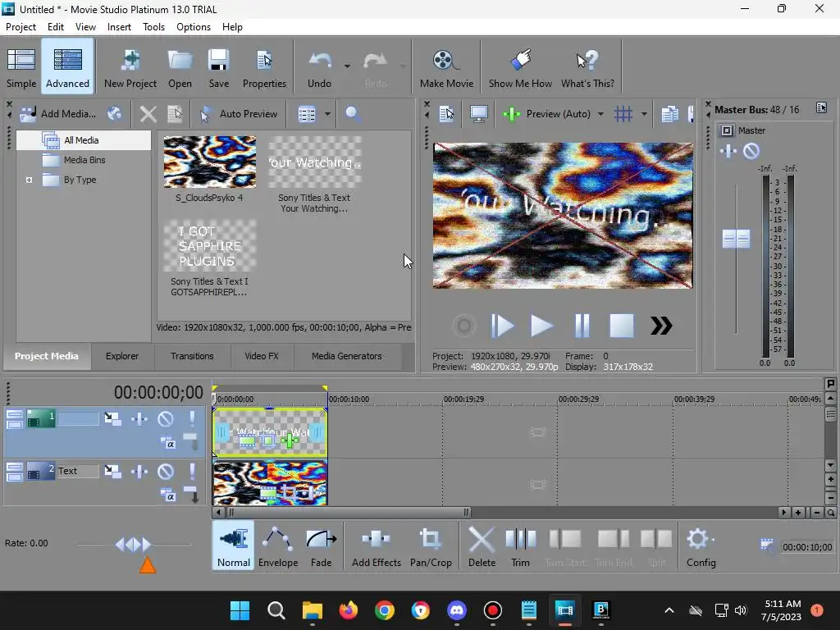This screenshot has height=630, width=840.
Task: Select Advanced mode button
Action: (x=67, y=67)
